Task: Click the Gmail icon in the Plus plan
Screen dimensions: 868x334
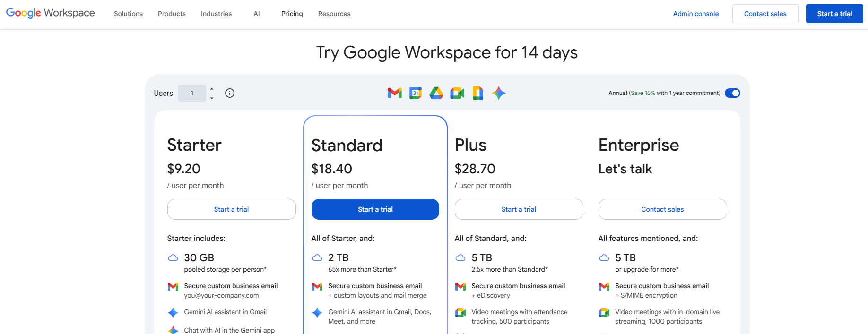Action: (x=460, y=286)
